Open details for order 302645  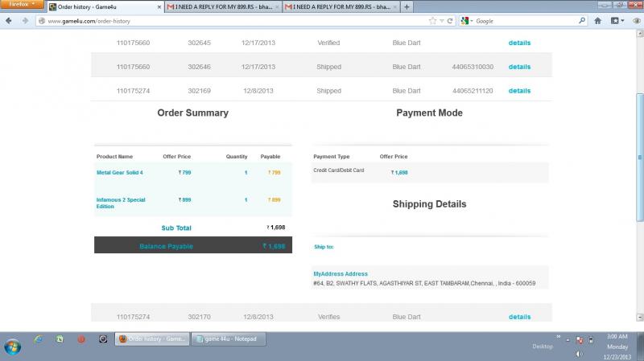coord(519,43)
